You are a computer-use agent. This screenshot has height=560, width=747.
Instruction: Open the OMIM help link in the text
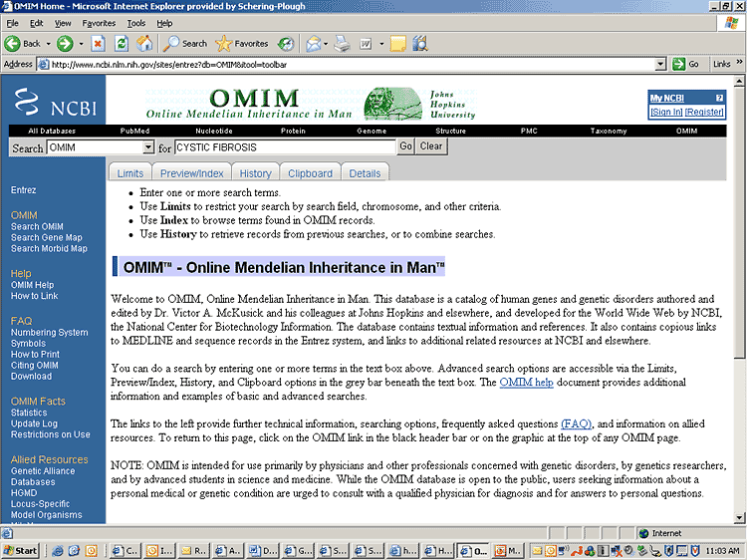tap(527, 383)
